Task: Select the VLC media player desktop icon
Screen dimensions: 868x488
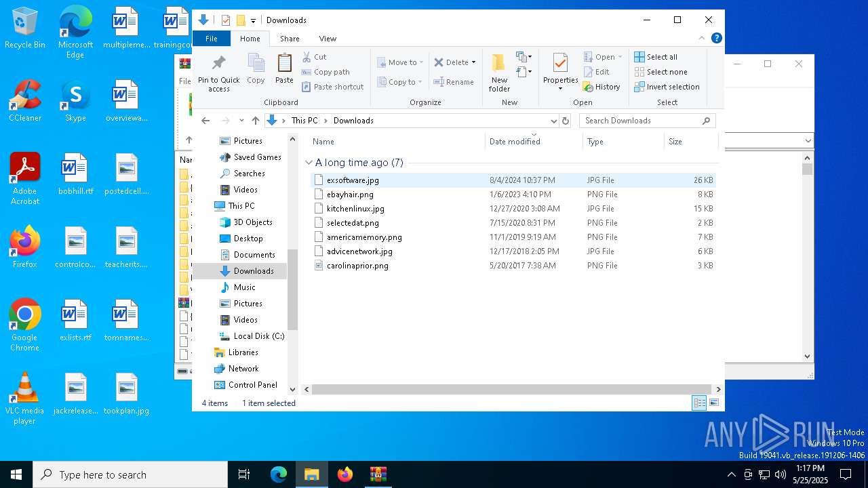Action: pos(25,399)
